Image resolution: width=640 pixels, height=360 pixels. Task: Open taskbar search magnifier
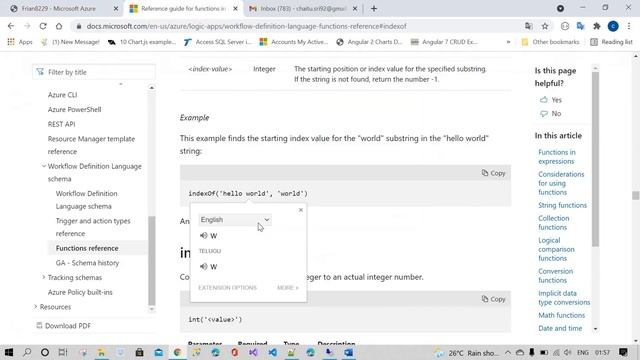[27, 352]
